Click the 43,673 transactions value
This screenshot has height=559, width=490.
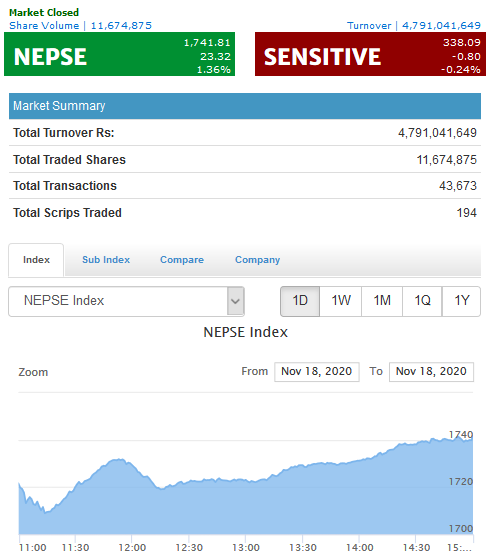coord(458,186)
